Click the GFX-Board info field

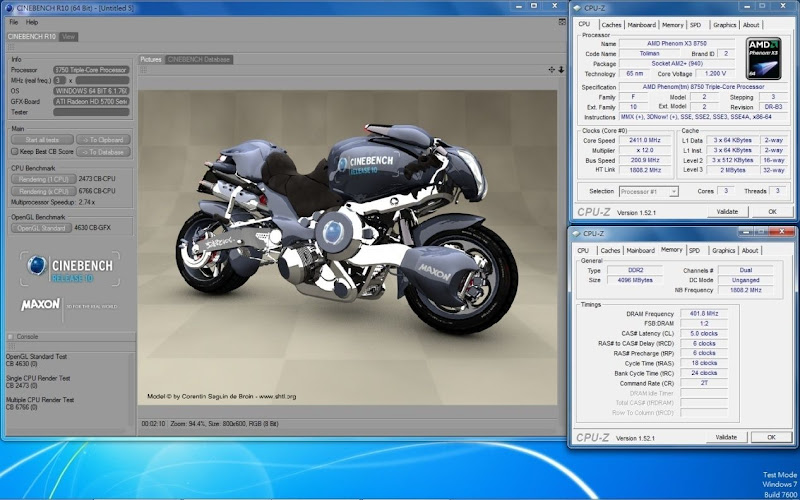coord(91,102)
